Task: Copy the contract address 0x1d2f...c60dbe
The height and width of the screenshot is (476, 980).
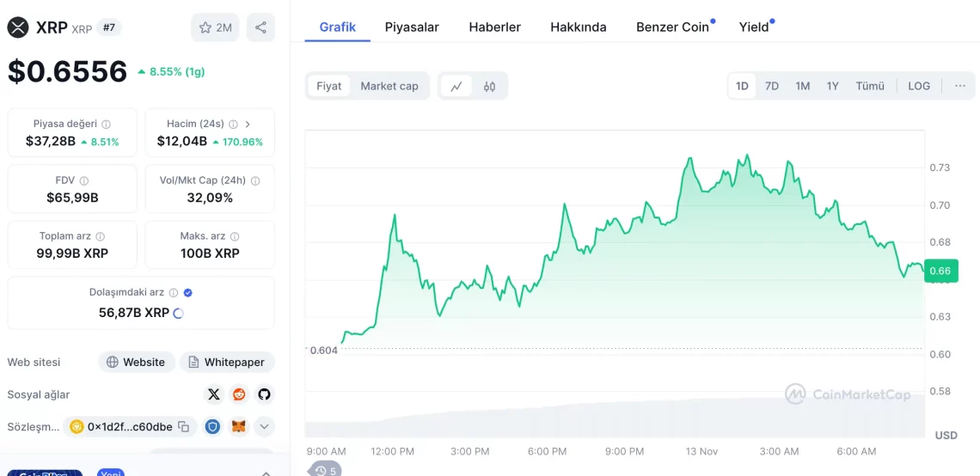Action: point(183,426)
